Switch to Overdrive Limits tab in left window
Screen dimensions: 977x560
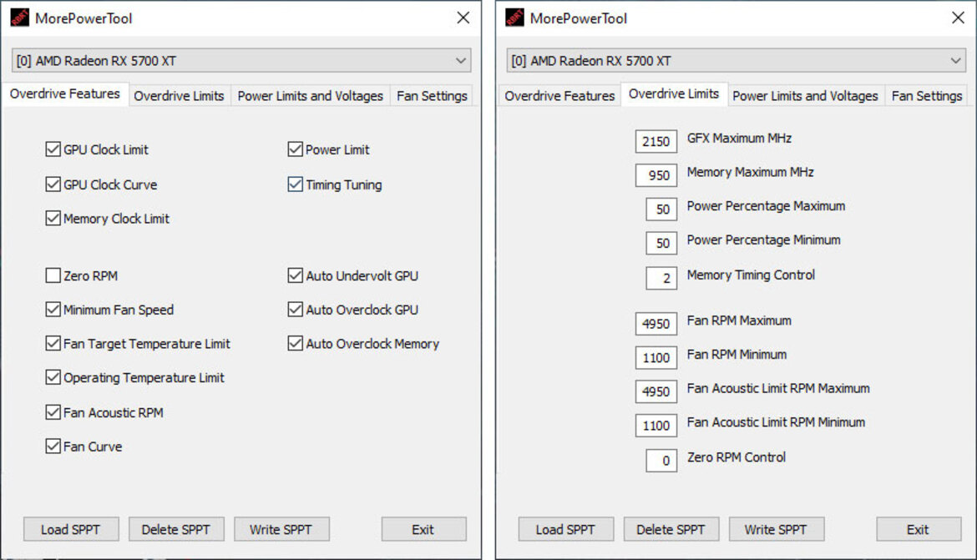tap(179, 96)
